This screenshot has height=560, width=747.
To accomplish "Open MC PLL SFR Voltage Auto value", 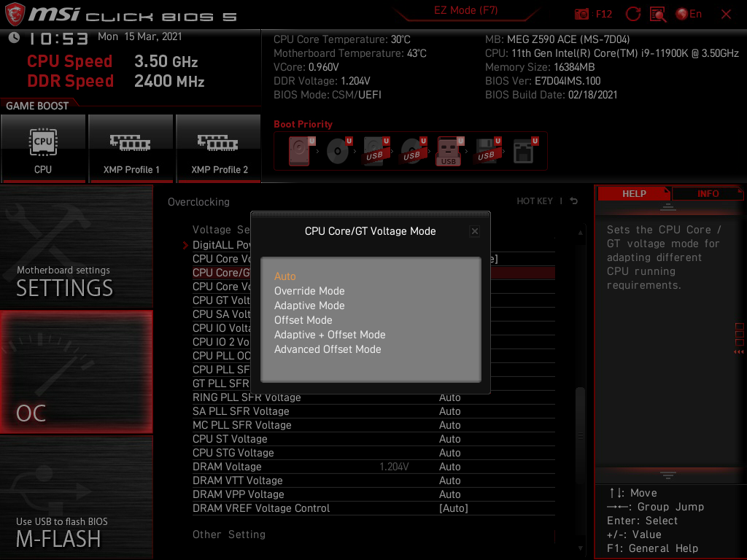I will click(x=449, y=425).
